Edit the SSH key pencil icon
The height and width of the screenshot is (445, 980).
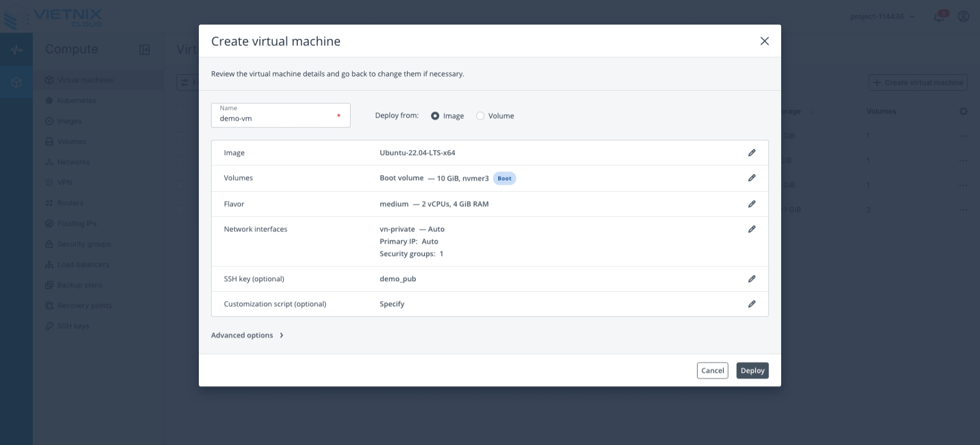(x=752, y=279)
